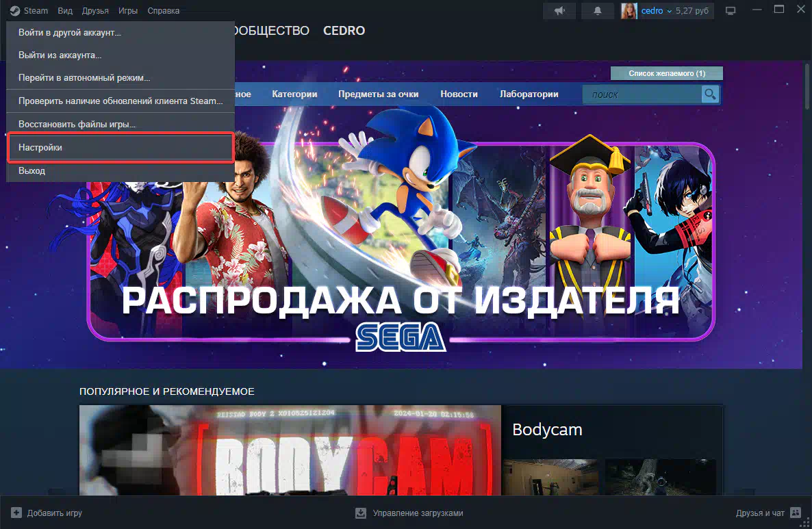Click the plus icon beside Добавить игру

coord(16,513)
